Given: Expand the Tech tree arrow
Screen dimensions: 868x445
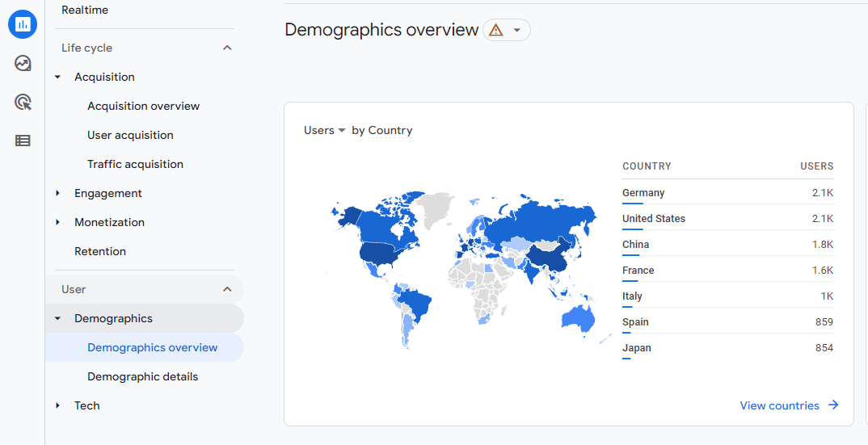Looking at the screenshot, I should click(58, 405).
